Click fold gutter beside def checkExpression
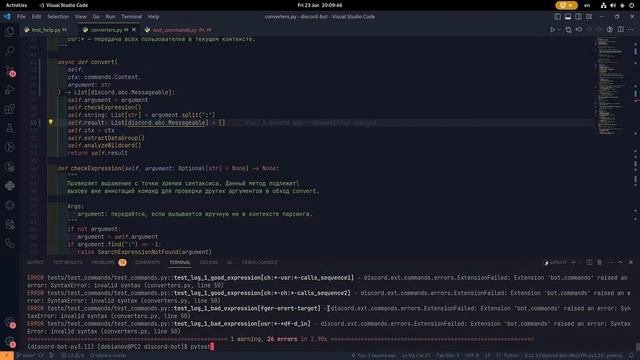 pyautogui.click(x=43, y=168)
